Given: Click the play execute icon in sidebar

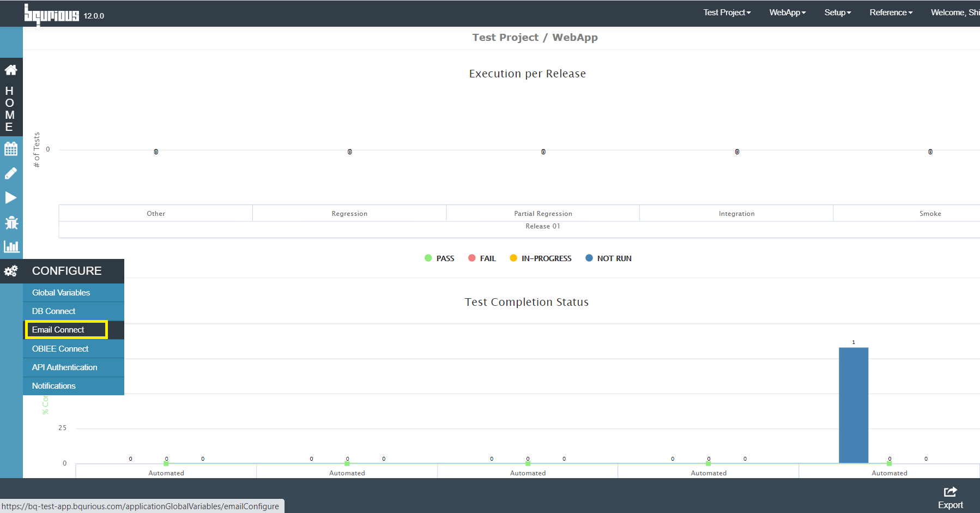Looking at the screenshot, I should [x=11, y=197].
